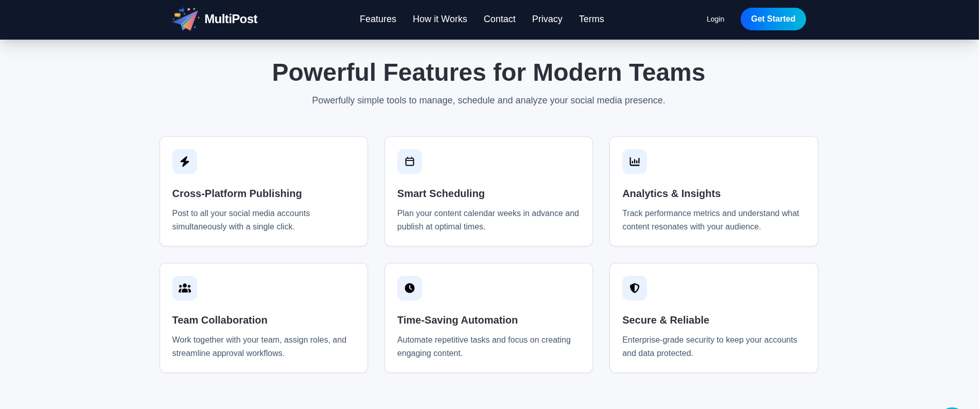980x409 pixels.
Task: Click the Get Started button
Action: 773,19
